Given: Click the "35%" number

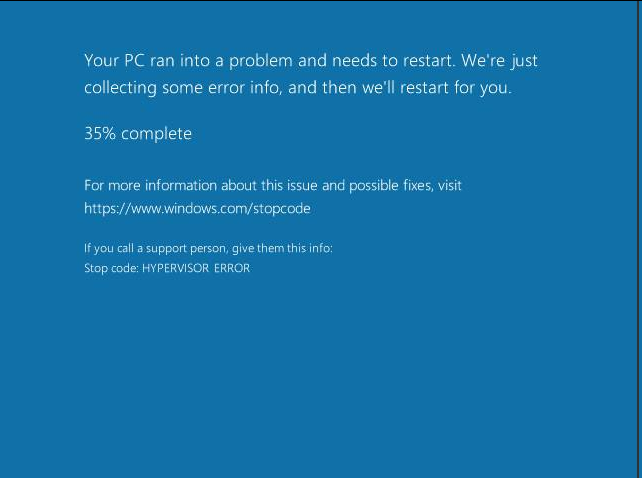Looking at the screenshot, I should (100, 133).
